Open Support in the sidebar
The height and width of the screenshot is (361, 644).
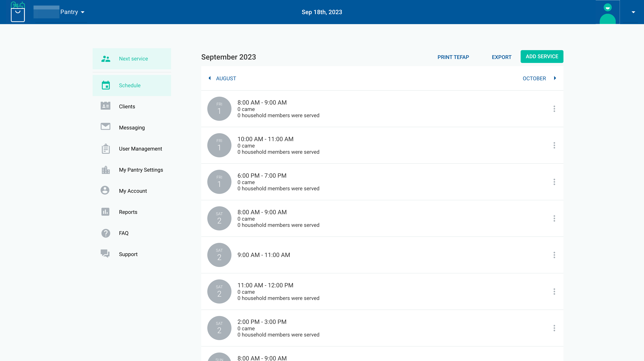(x=132, y=254)
